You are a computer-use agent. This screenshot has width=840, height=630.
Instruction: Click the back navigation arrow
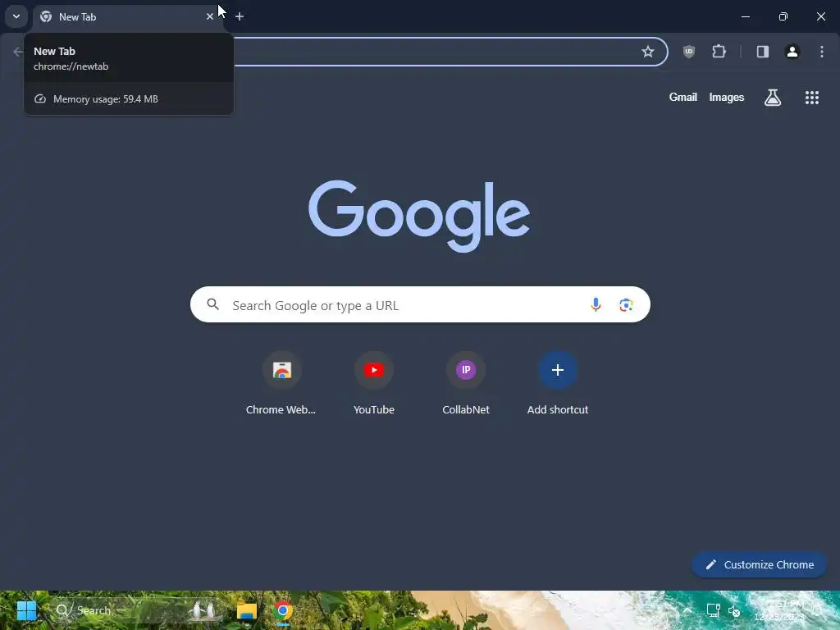click(x=18, y=52)
